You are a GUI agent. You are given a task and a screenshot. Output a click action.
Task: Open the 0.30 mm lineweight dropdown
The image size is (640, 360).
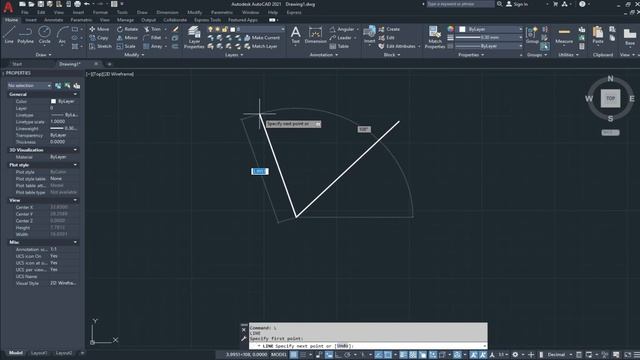click(489, 37)
